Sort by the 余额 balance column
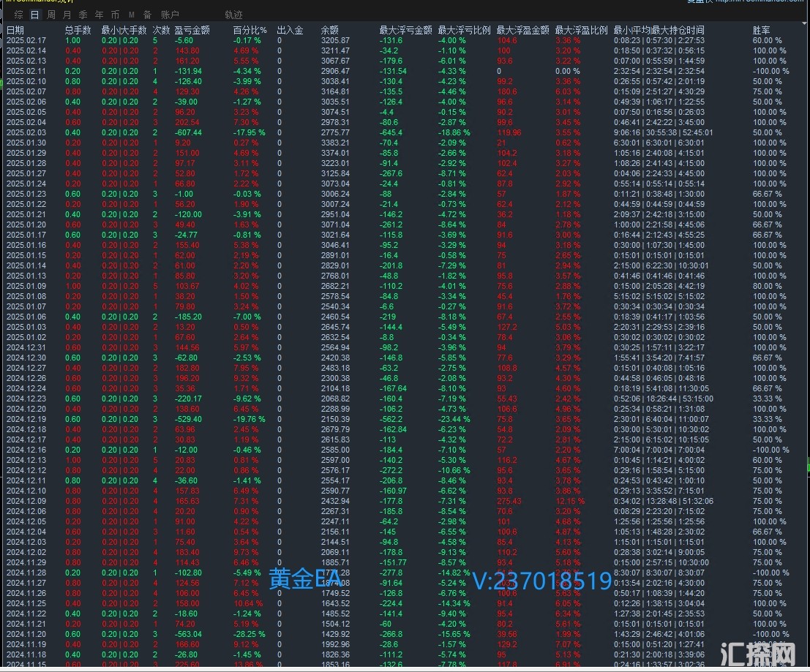Image resolution: width=810 pixels, height=672 pixels. [x=330, y=30]
